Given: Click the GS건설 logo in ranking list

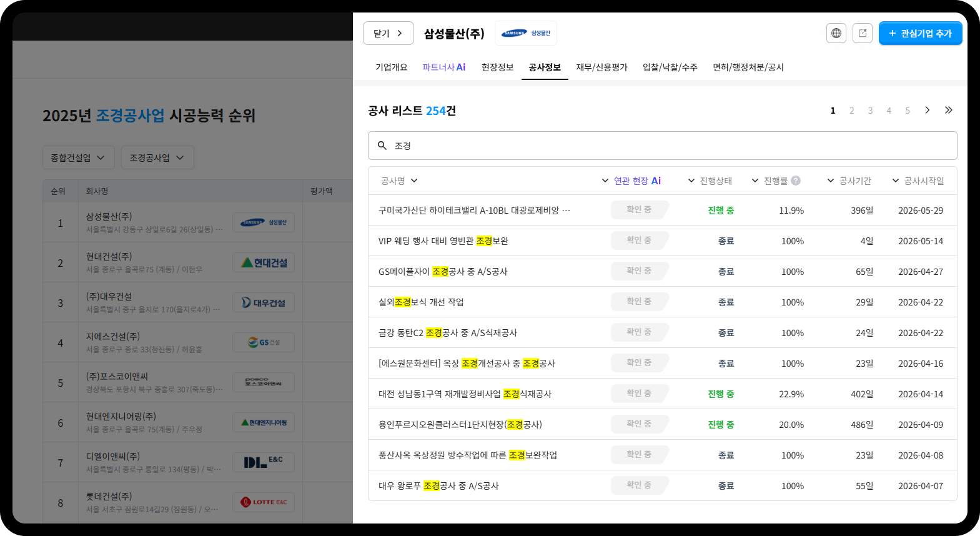Looking at the screenshot, I should 264,342.
